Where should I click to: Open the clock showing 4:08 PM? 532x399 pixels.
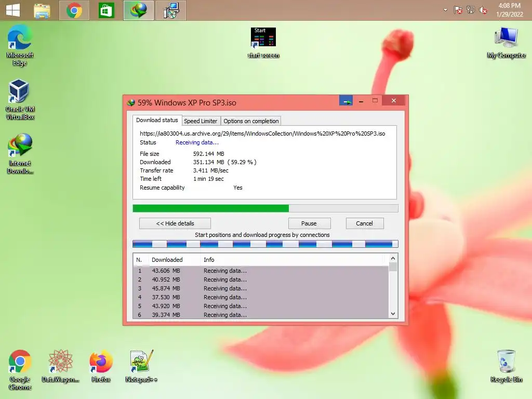pos(509,10)
